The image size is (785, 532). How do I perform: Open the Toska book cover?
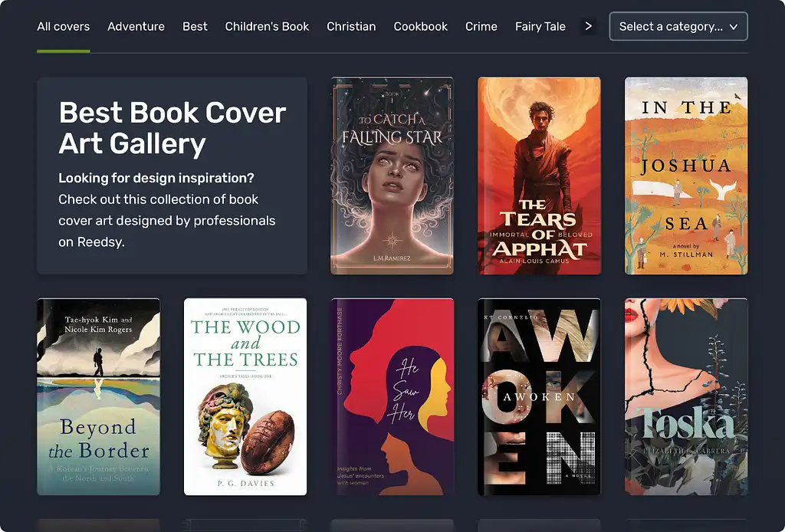685,396
